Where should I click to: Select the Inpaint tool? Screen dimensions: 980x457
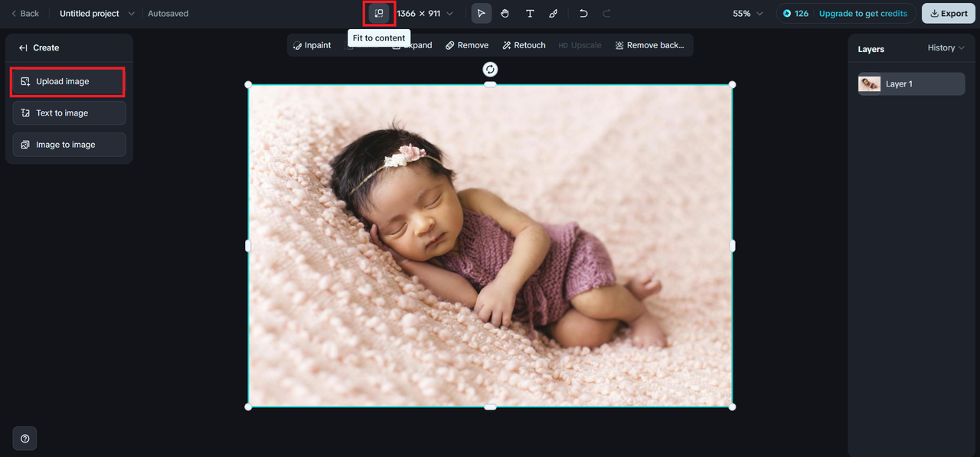pyautogui.click(x=312, y=45)
